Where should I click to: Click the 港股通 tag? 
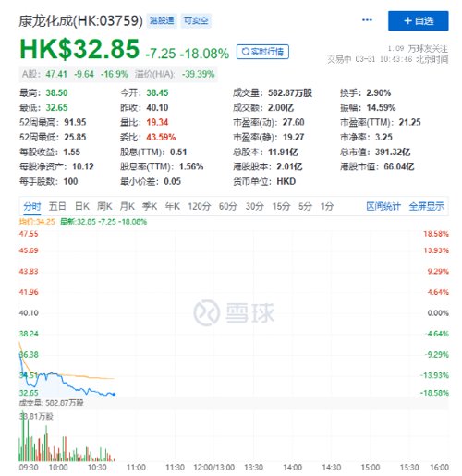point(162,20)
